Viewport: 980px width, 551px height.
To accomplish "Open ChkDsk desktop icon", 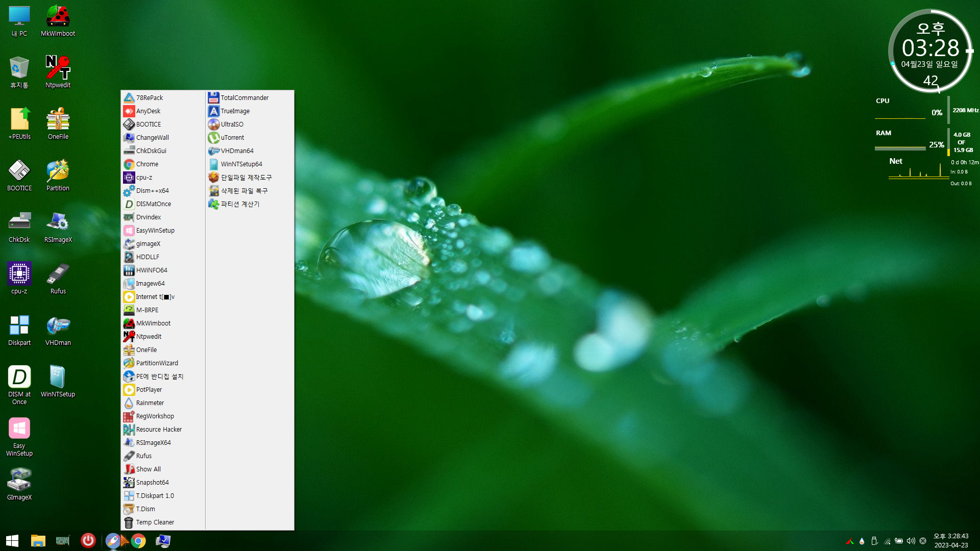I will click(19, 227).
